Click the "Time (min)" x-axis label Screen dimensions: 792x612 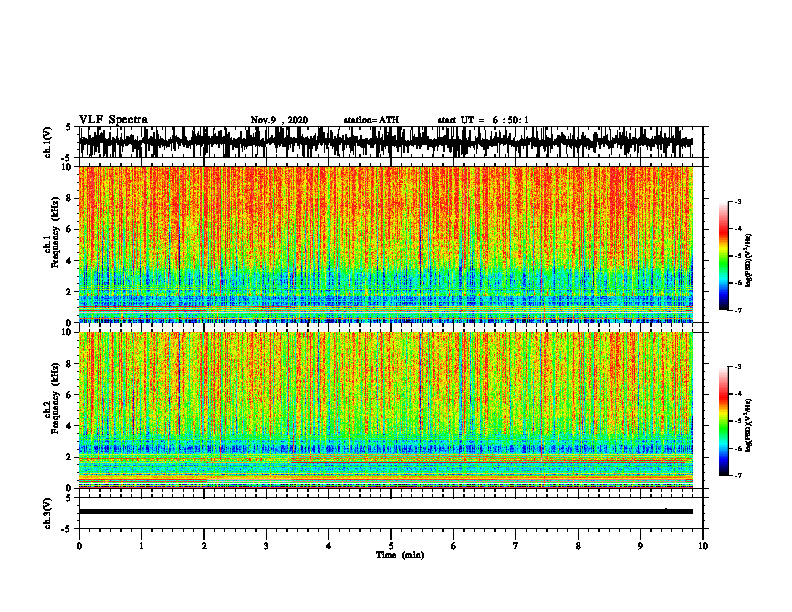click(x=400, y=555)
